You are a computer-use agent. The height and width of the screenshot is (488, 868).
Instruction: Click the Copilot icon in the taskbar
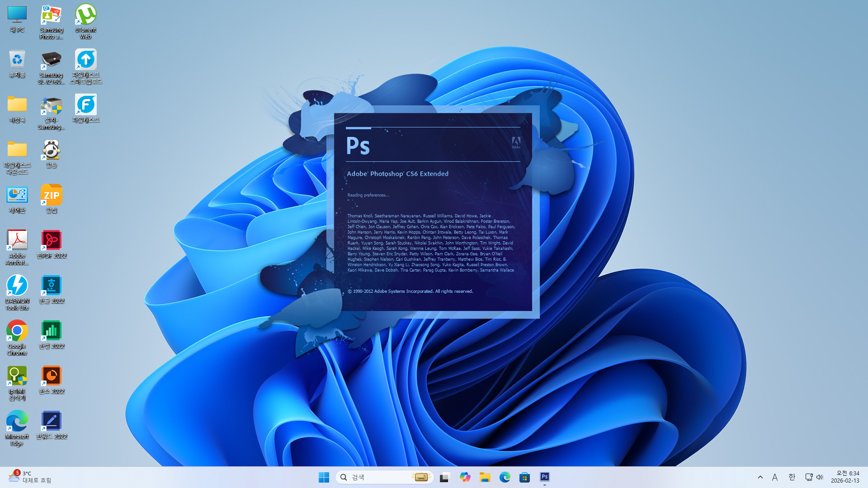coord(465,477)
